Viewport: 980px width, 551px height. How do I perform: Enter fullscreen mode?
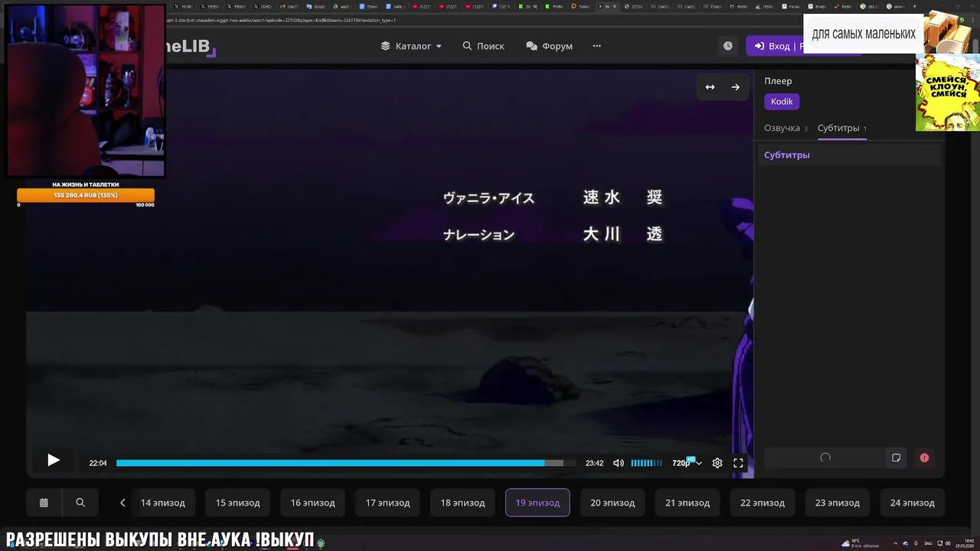738,463
